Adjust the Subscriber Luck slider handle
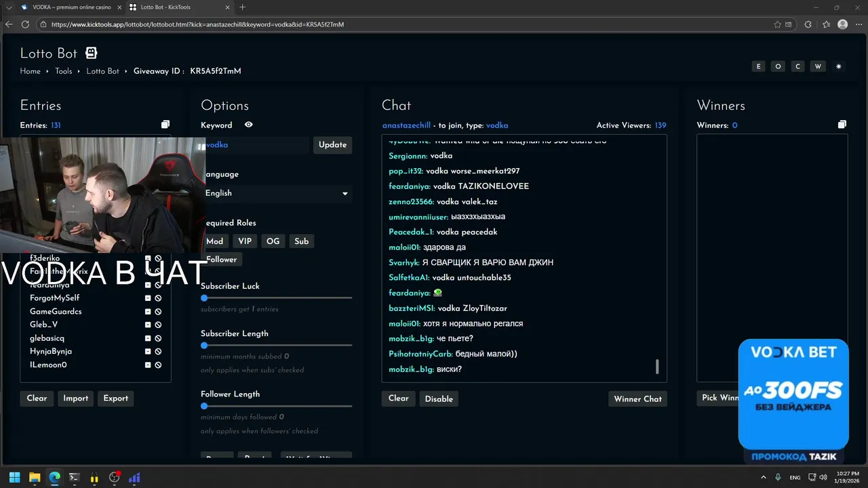Viewport: 868px width, 488px height. click(204, 298)
